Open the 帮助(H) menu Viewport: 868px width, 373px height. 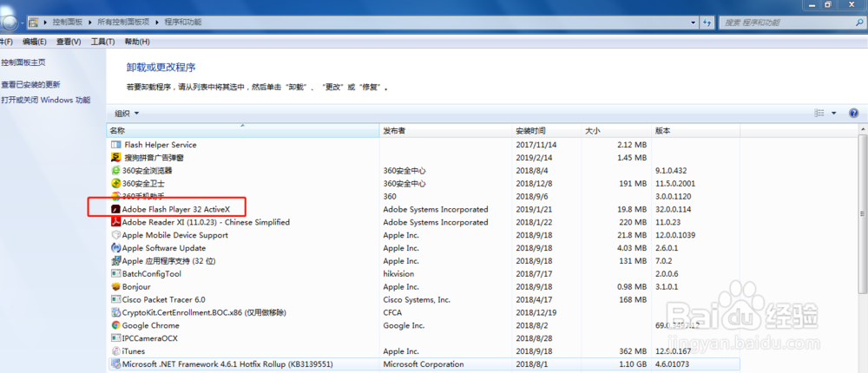coord(137,42)
